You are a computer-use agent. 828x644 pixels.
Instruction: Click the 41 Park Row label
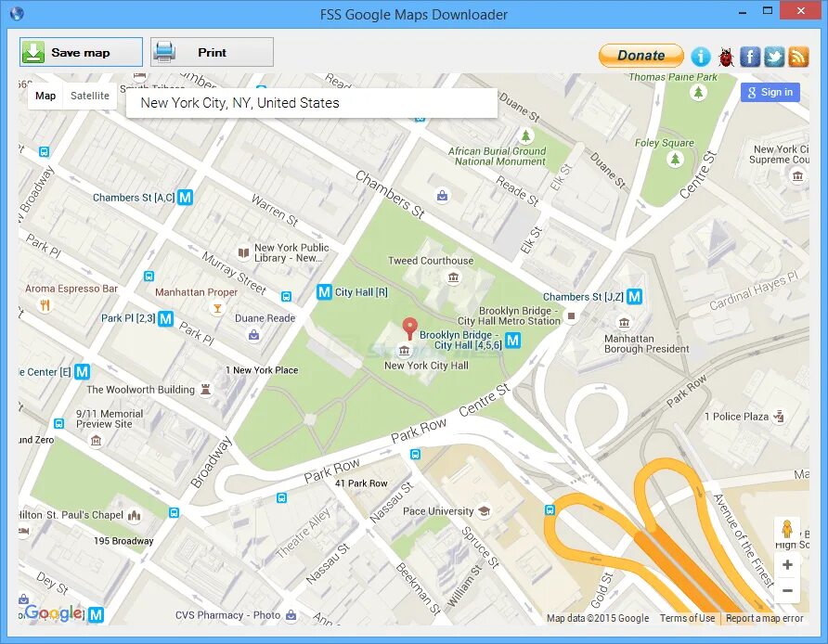(361, 483)
